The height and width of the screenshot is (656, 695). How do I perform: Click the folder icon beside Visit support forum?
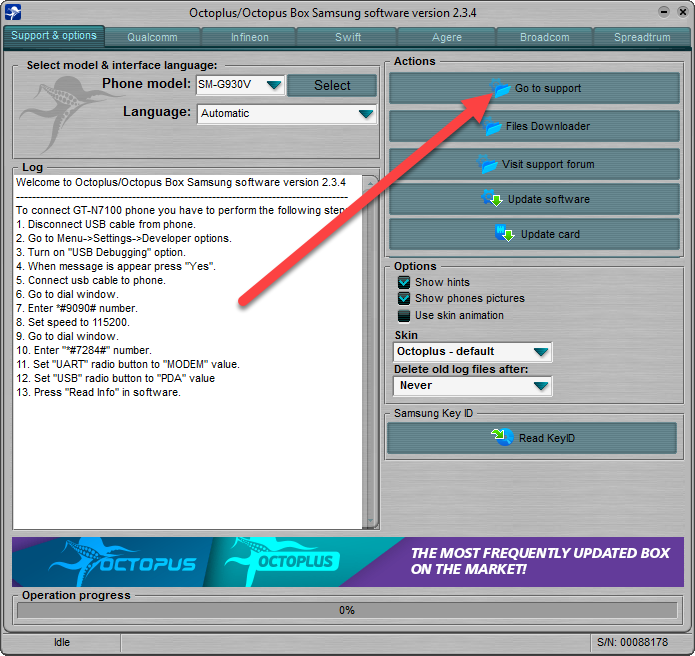click(x=487, y=164)
